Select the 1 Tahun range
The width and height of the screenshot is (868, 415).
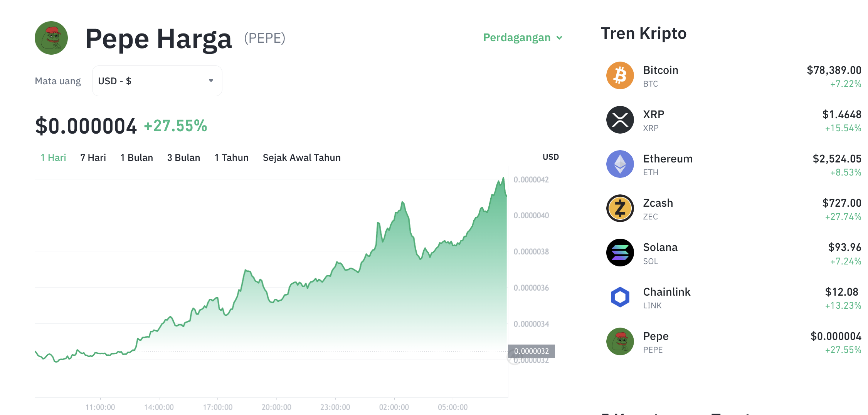[x=231, y=157]
